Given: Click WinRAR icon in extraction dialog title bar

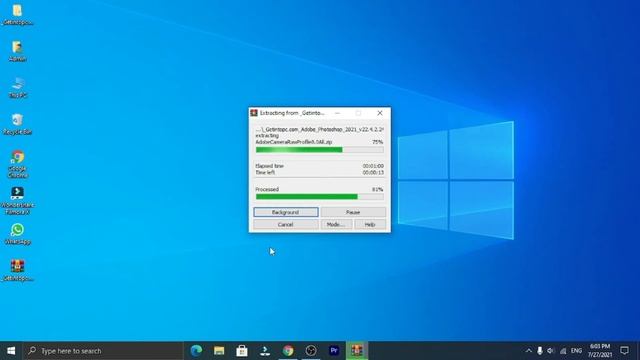Looking at the screenshot, I should 254,113.
